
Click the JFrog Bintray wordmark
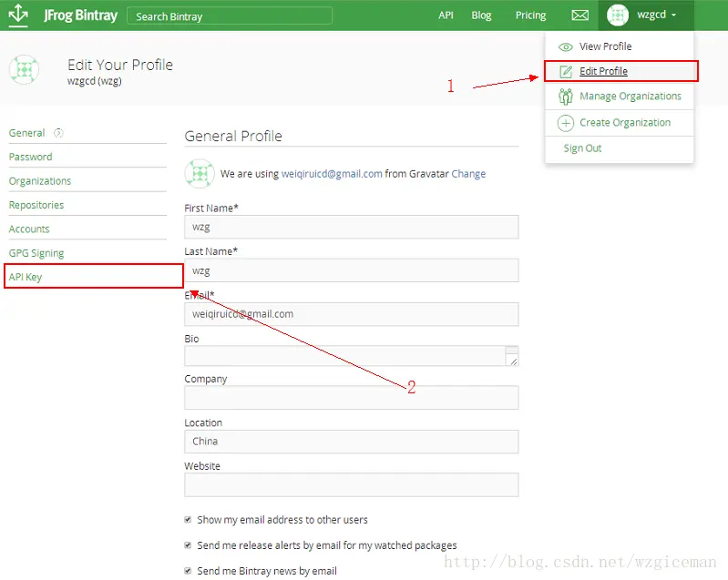coord(81,15)
